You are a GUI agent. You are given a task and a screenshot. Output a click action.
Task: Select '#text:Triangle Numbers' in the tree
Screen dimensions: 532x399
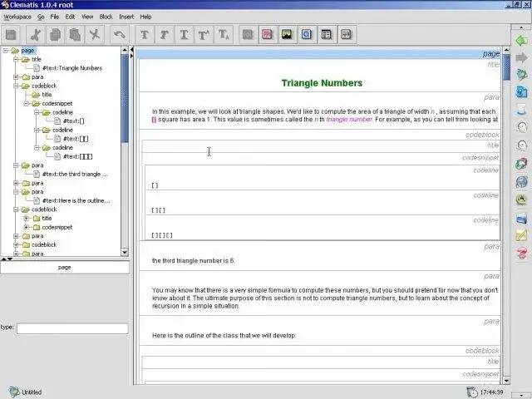coord(72,68)
